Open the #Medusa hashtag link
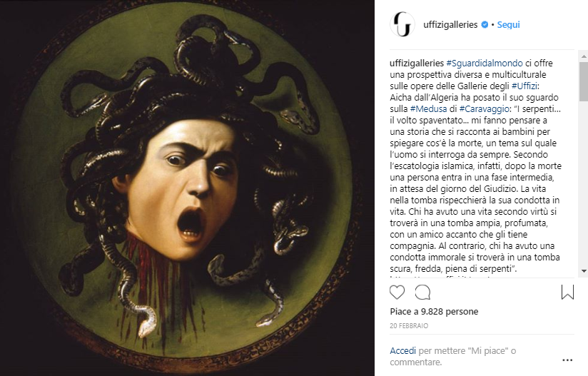The image size is (588, 376). click(x=428, y=108)
